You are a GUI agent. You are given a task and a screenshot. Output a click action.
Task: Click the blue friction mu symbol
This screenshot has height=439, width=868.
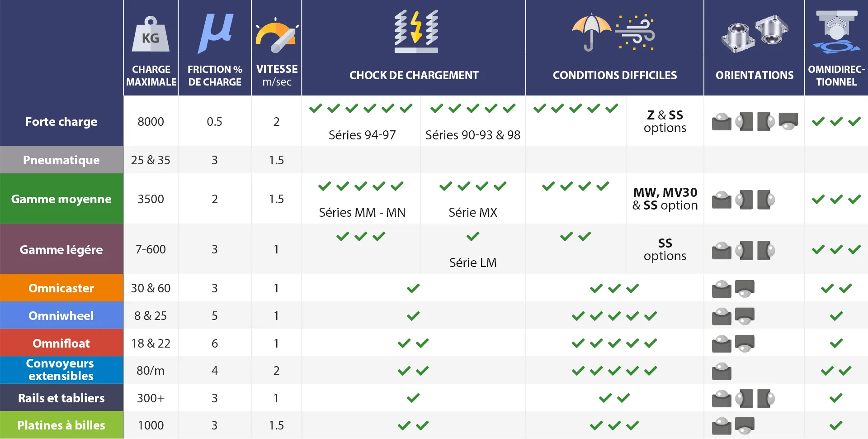coord(216,33)
